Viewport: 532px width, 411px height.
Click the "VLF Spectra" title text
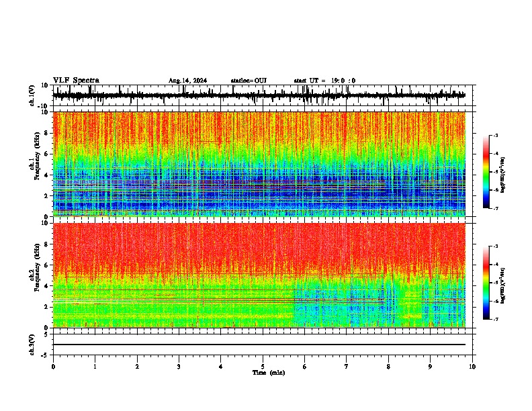tap(76, 81)
